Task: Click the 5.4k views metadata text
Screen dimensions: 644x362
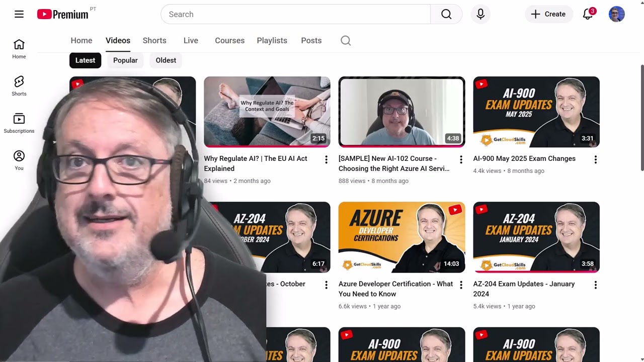Action: 487,306
